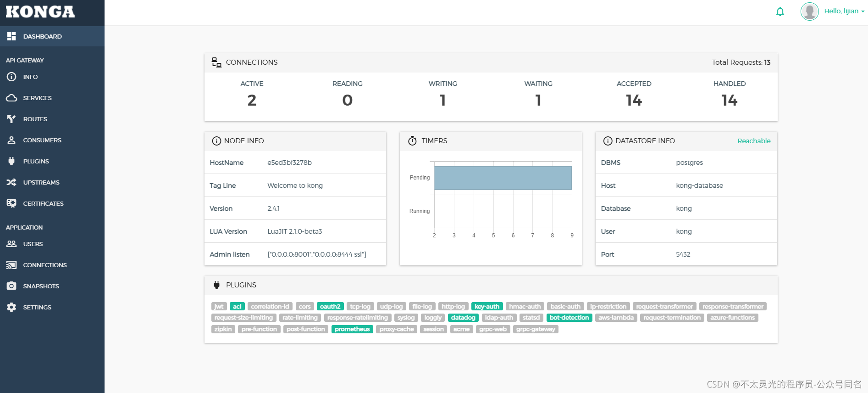Go to the ROUTES menu item
This screenshot has width=868, height=393.
(52, 119)
